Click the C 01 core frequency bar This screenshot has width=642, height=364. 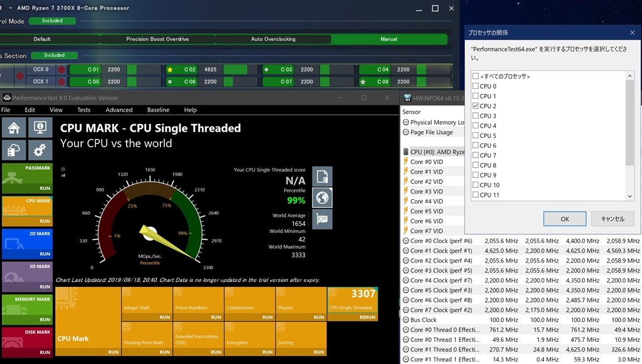[x=144, y=70]
